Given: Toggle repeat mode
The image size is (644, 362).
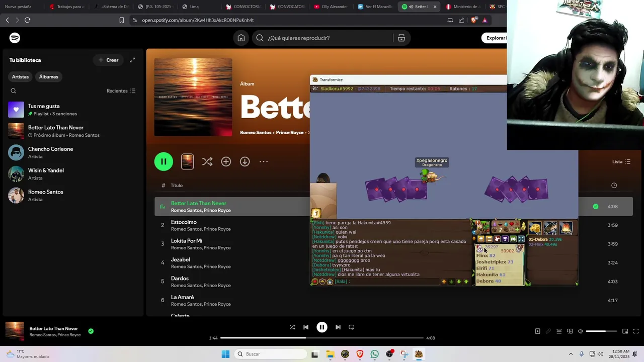Looking at the screenshot, I should click(352, 327).
